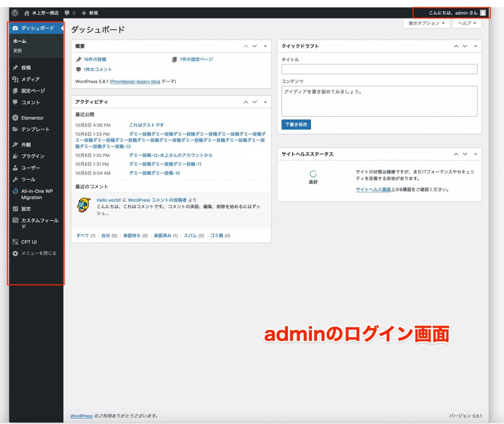Open the ヘルプ dropdown tab
Viewport: 504px width, 424px height.
467,23
